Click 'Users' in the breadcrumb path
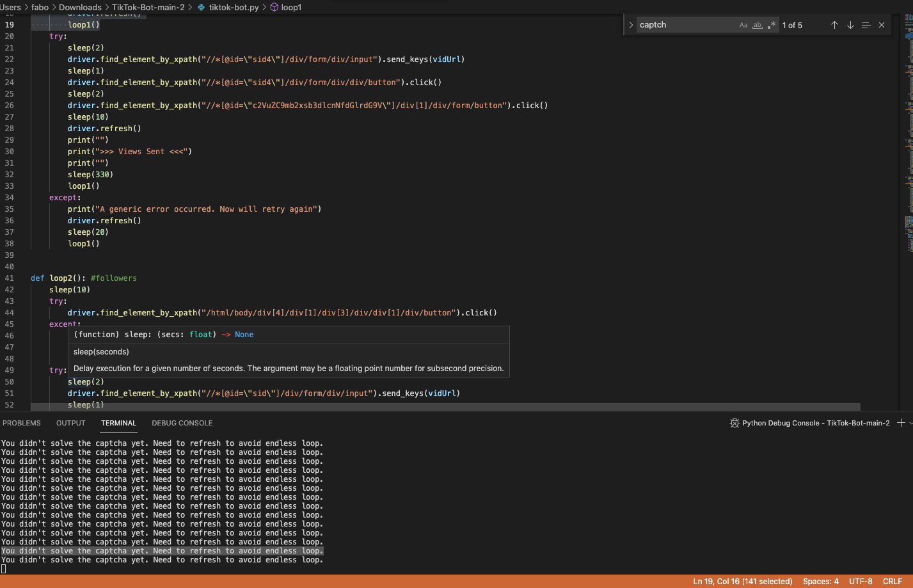Screen dimensions: 913x588 click(x=11, y=7)
